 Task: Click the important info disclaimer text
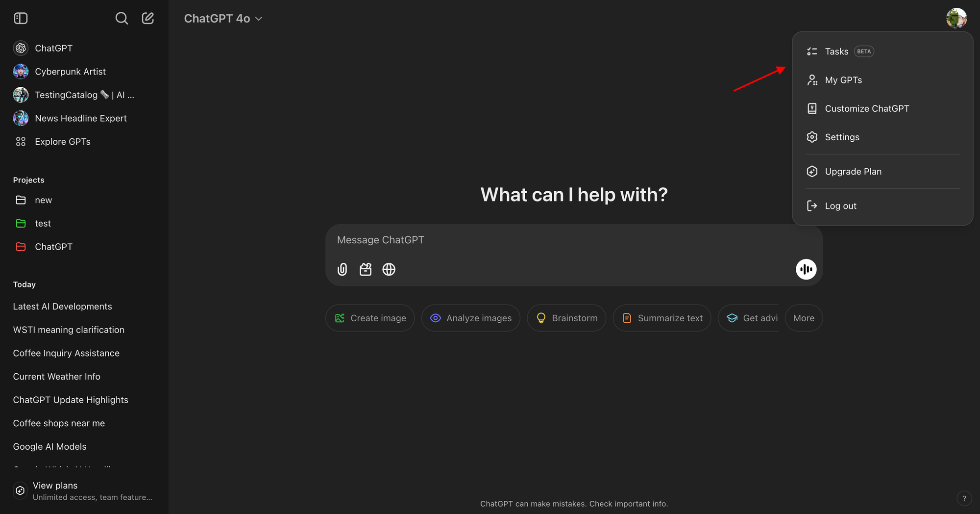click(574, 504)
